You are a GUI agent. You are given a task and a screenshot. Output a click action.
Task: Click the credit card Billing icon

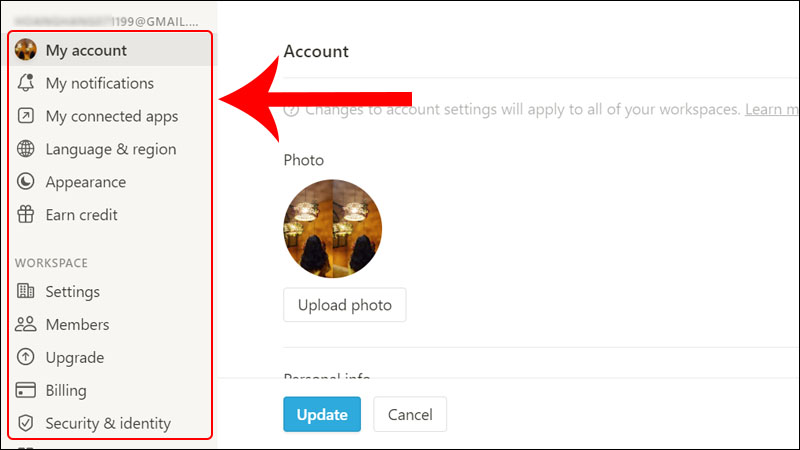26,391
